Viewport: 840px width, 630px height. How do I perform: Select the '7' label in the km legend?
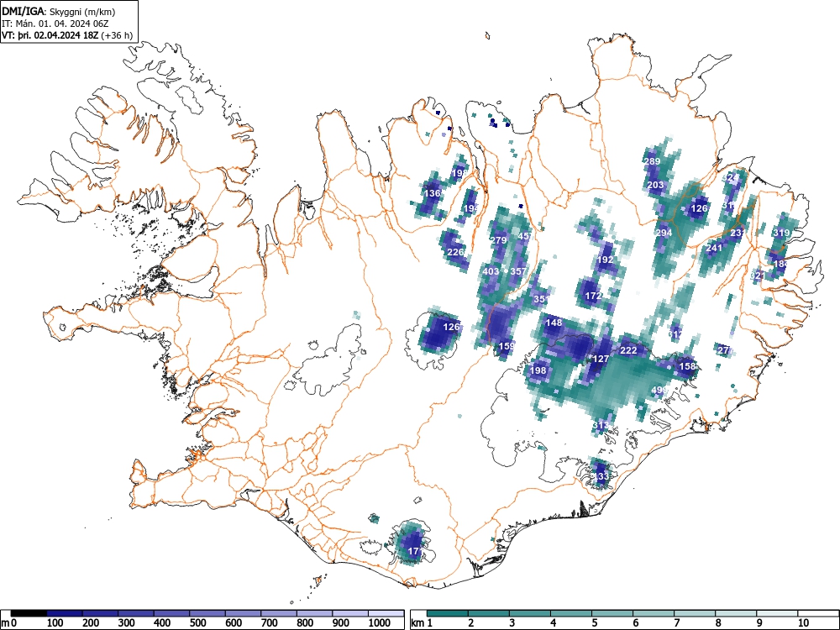click(x=676, y=623)
